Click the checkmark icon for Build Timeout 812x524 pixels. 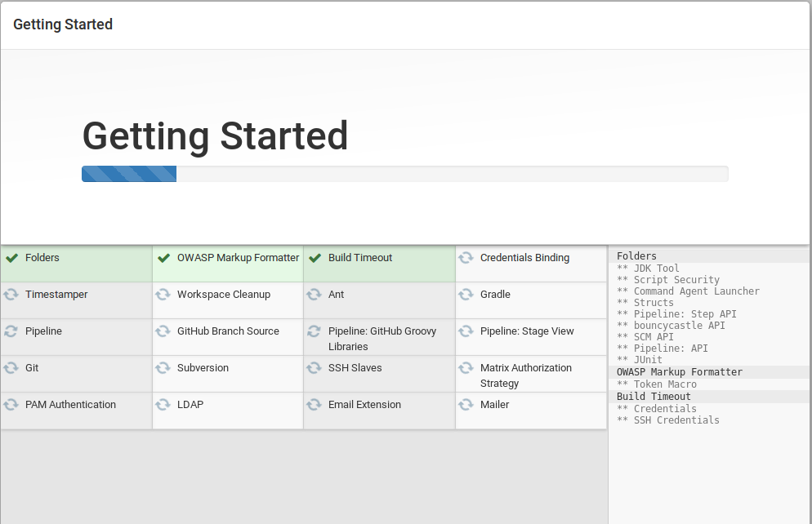point(315,258)
